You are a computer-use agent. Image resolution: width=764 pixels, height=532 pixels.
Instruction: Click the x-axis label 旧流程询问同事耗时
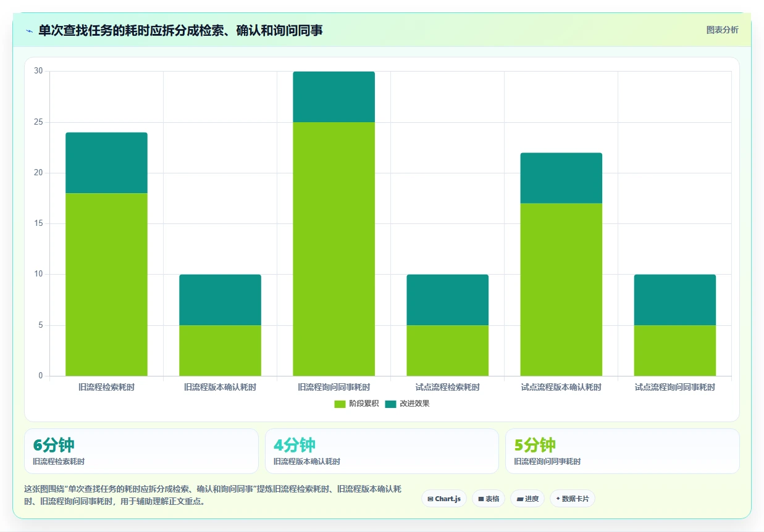334,388
